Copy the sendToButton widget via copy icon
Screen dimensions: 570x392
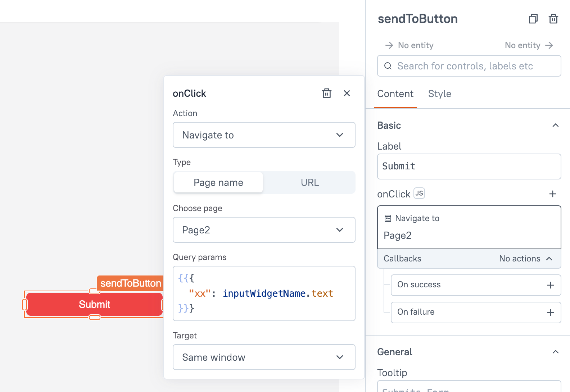pyautogui.click(x=533, y=19)
